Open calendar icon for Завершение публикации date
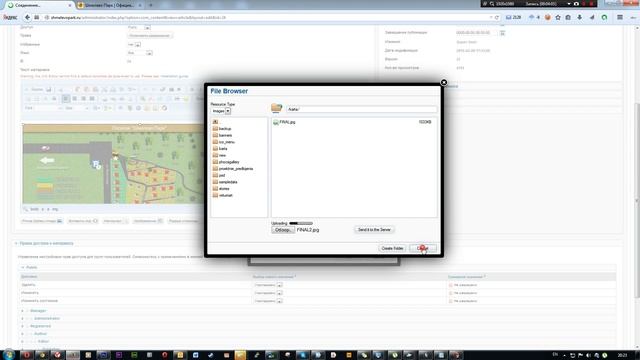The height and width of the screenshot is (360, 640). pyautogui.click(x=502, y=33)
